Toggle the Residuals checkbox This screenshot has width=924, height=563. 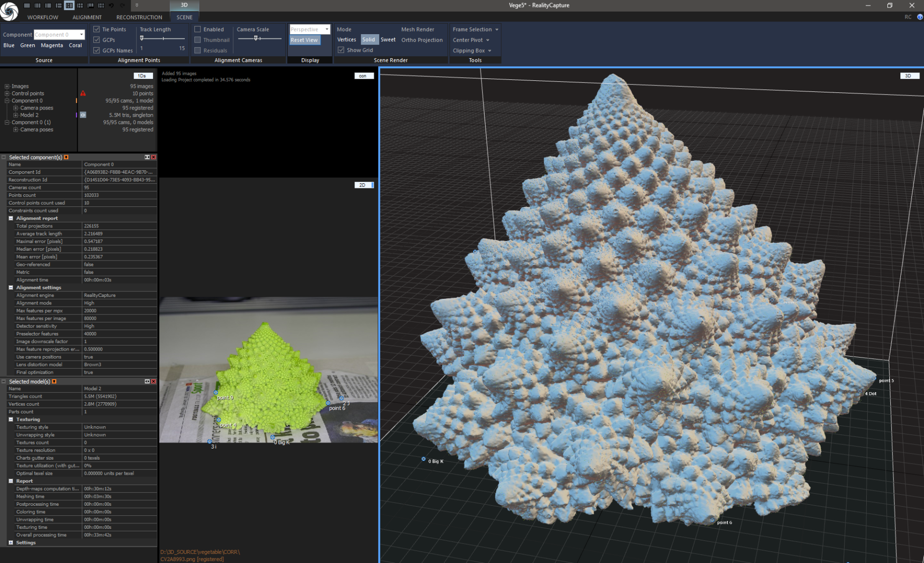click(198, 50)
